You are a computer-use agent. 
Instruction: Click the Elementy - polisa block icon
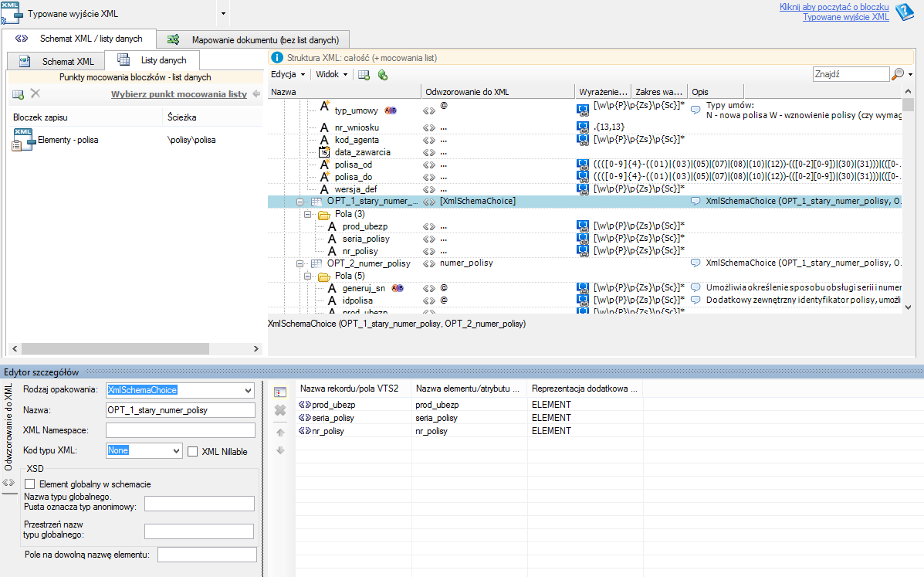[23, 140]
